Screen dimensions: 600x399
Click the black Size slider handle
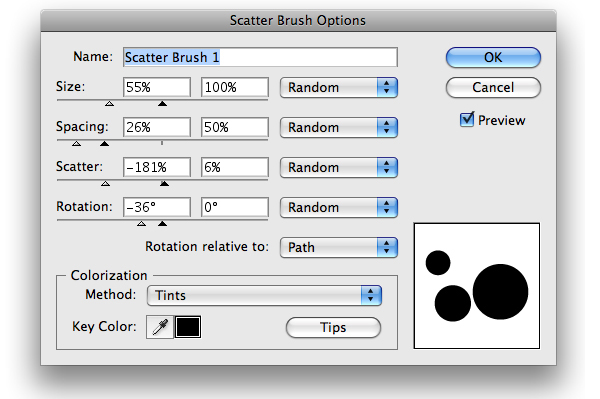pyautogui.click(x=162, y=104)
